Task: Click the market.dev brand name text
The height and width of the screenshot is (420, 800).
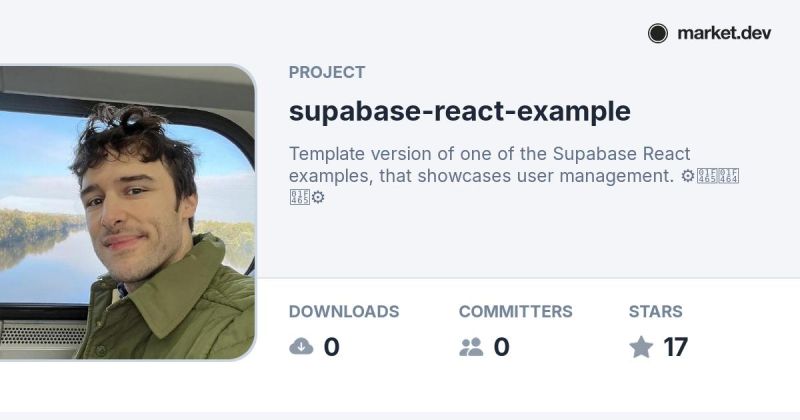Action: coord(724,34)
